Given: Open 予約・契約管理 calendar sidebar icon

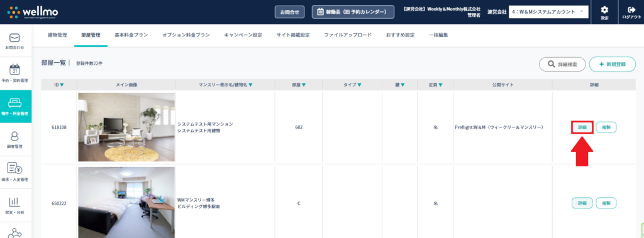Looking at the screenshot, I should [15, 73].
